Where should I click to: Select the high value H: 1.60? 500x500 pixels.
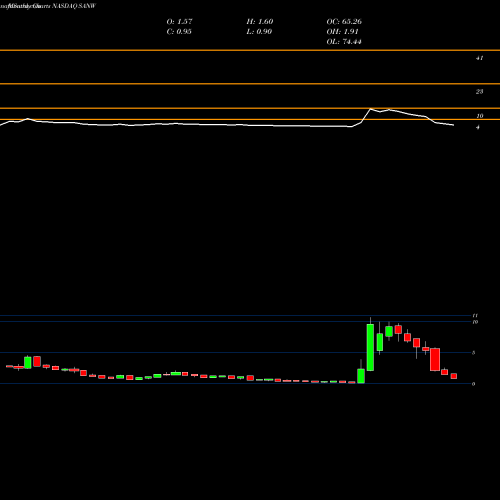(260, 21)
